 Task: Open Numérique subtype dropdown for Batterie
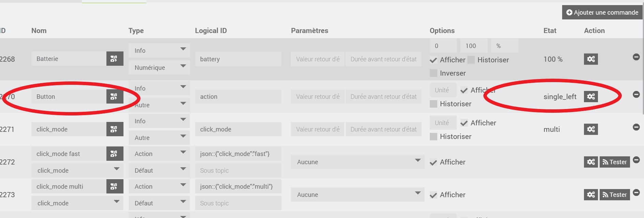pyautogui.click(x=159, y=67)
